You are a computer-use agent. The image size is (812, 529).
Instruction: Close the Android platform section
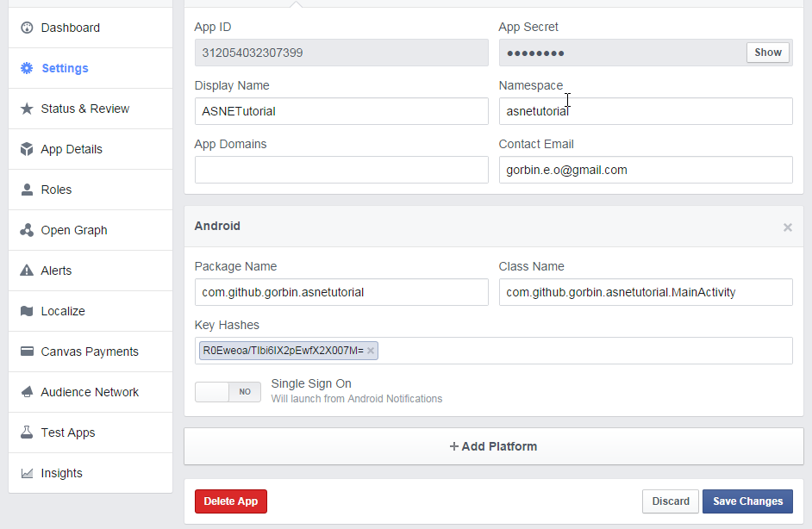point(787,227)
